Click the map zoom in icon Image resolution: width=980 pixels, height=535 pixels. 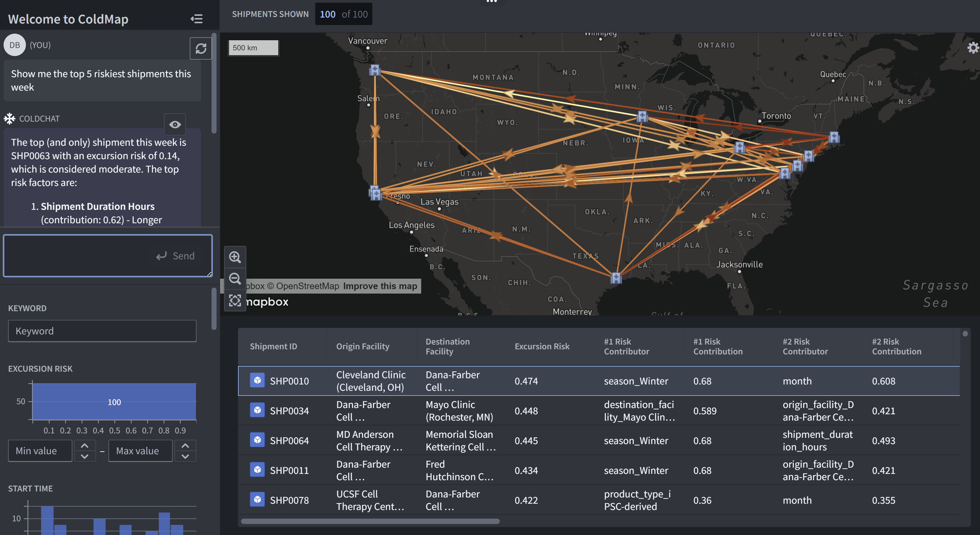coord(235,257)
